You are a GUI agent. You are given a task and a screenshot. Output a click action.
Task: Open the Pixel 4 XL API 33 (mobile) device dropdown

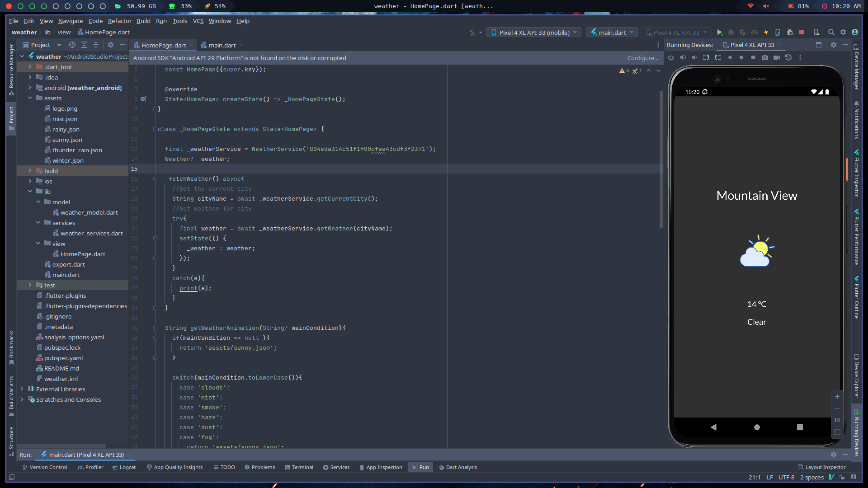click(x=534, y=33)
